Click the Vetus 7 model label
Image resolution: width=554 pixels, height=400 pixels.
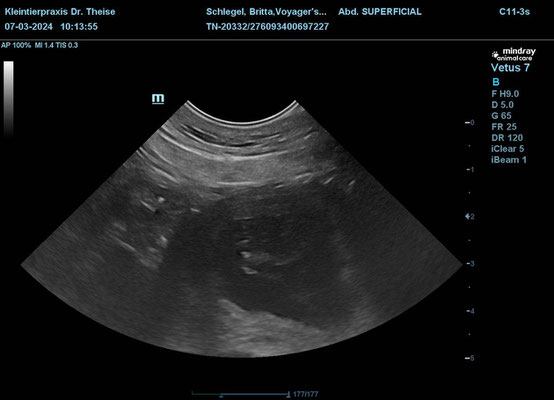coord(510,67)
